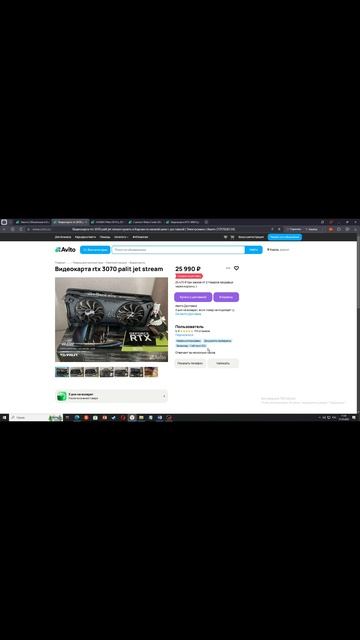Click the Avito search input field

178,250
